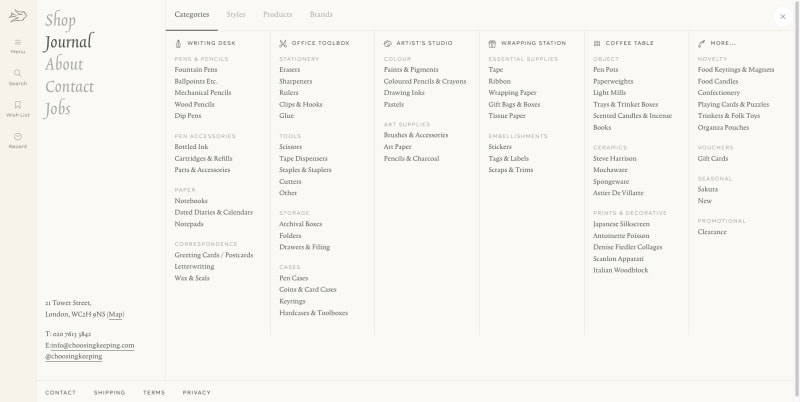Open the Contact navigation item
The image size is (800, 402).
pyautogui.click(x=69, y=87)
